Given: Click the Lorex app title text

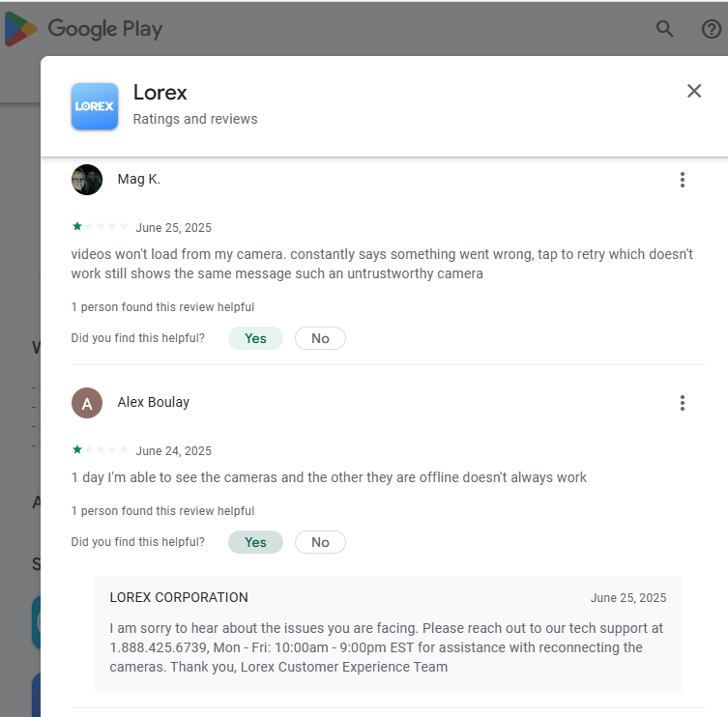Looking at the screenshot, I should [160, 93].
